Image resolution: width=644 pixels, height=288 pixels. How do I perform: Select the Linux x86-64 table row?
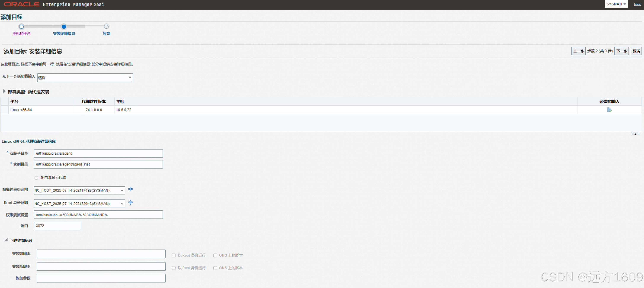tap(321, 110)
